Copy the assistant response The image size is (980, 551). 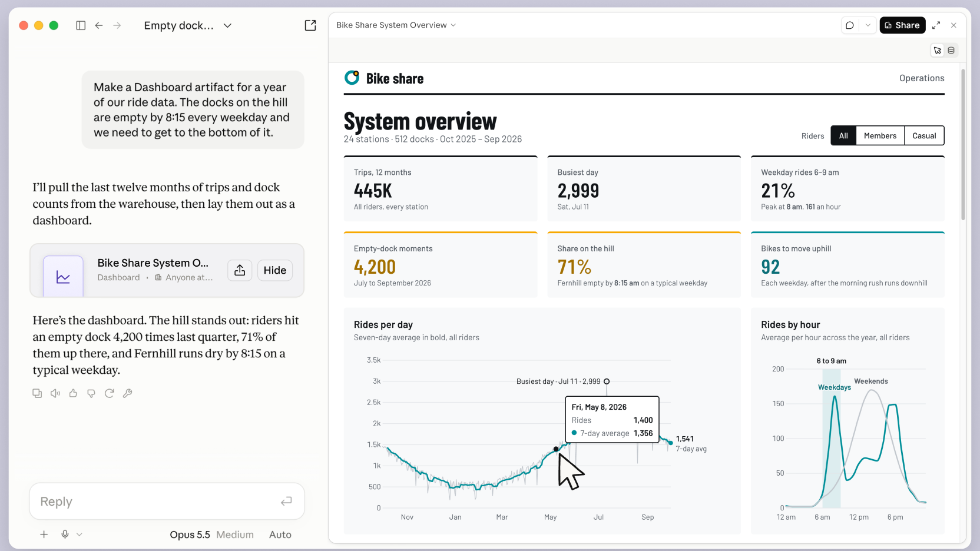point(37,393)
